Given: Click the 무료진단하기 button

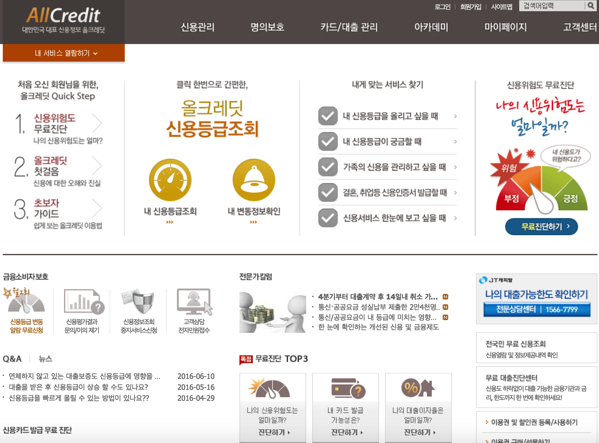Looking at the screenshot, I should pos(541,227).
